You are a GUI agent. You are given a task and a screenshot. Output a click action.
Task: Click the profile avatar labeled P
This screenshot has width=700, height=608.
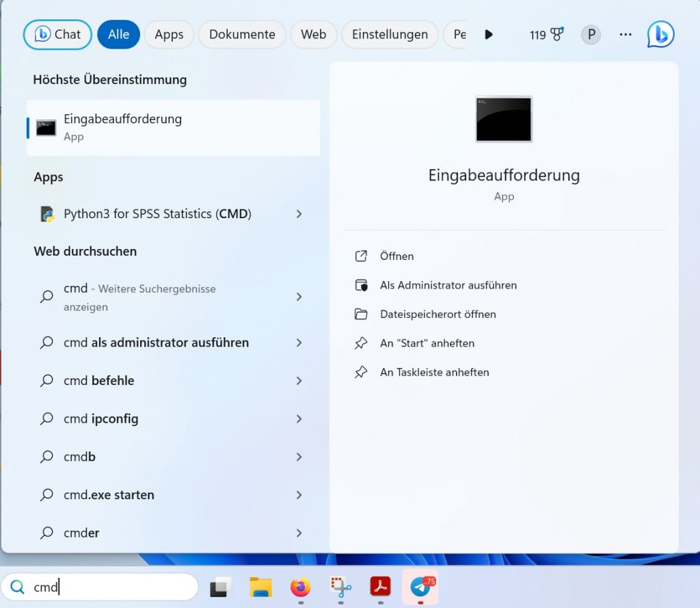[591, 34]
